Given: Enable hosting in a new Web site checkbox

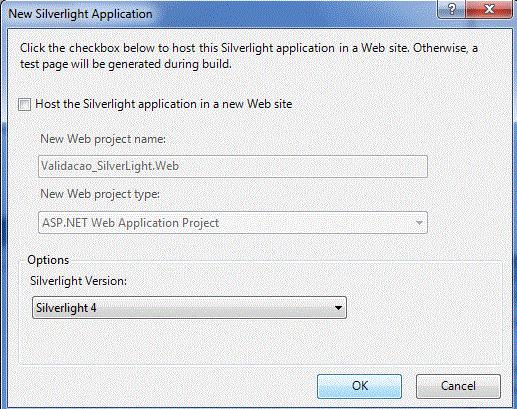Looking at the screenshot, I should 25,104.
